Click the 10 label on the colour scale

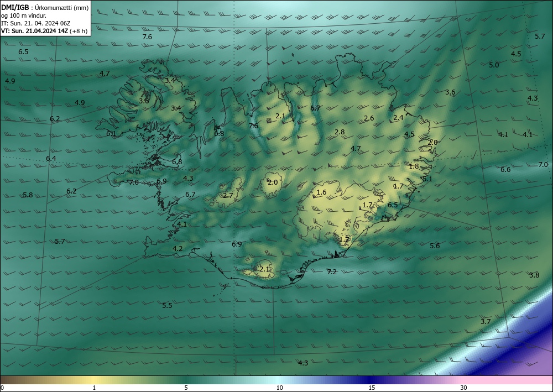tap(280, 388)
